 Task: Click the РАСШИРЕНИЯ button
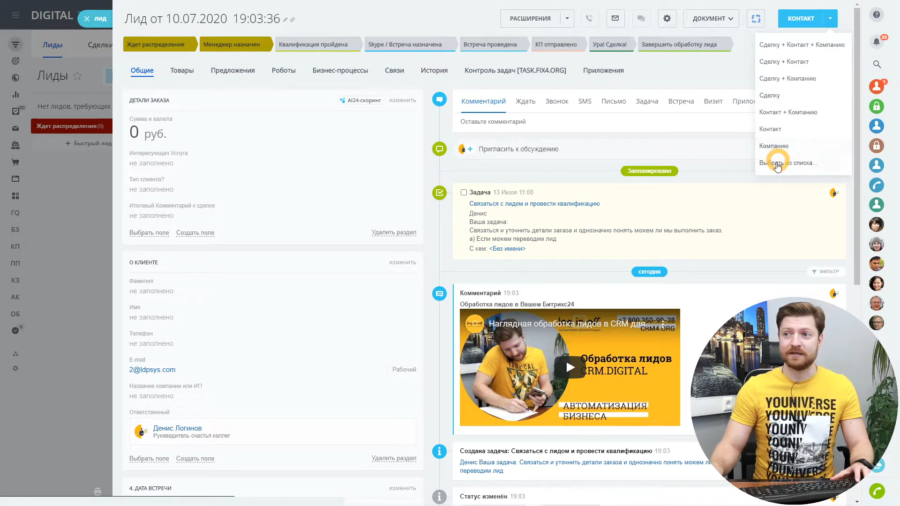coord(530,18)
